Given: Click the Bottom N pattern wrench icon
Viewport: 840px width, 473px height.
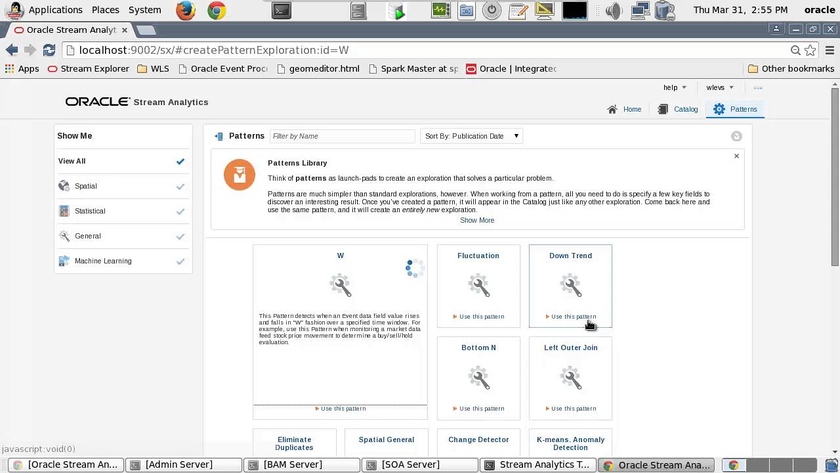Looking at the screenshot, I should tap(479, 379).
